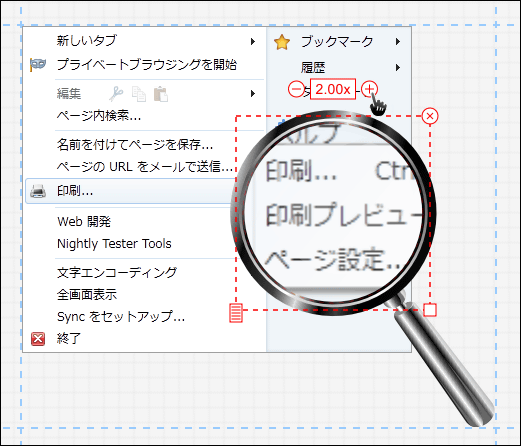521x446 pixels.
Task: Click the red lined options handle of magnifier
Action: coord(236,313)
